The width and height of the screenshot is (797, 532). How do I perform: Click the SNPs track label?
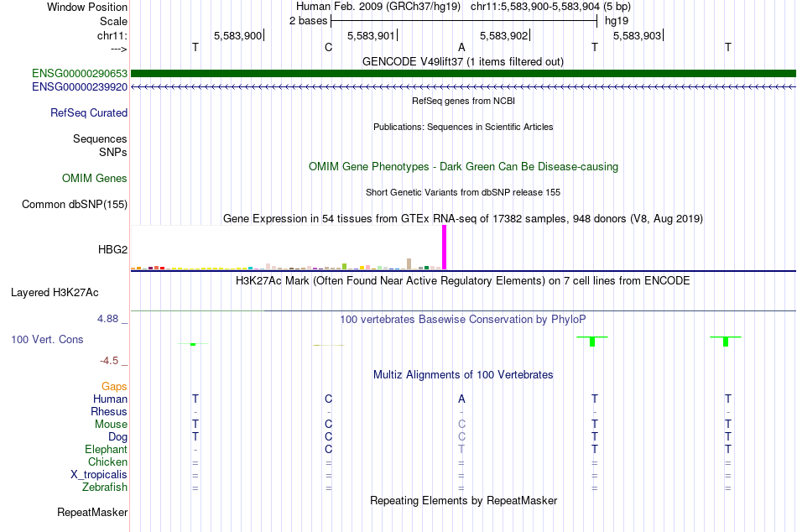click(113, 152)
